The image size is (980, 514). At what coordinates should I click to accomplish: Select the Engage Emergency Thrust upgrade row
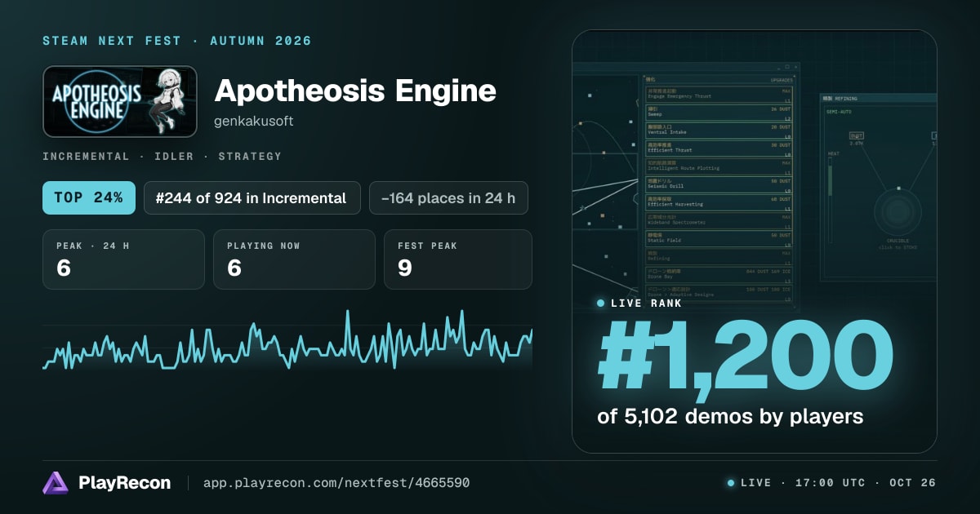point(719,94)
